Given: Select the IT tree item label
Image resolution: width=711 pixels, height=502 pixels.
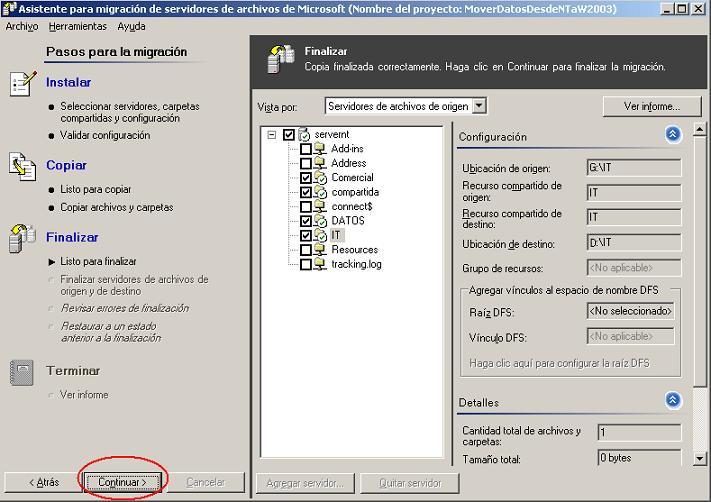Looking at the screenshot, I should click(336, 235).
